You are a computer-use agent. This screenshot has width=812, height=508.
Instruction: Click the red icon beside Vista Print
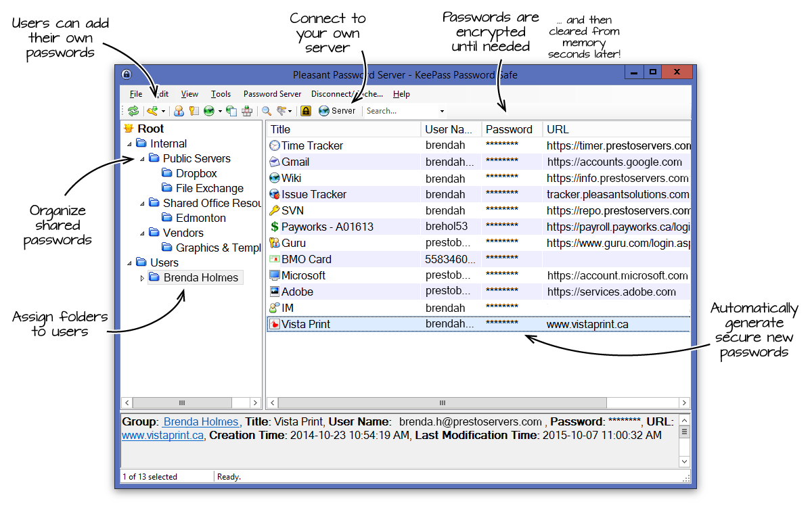[x=274, y=324]
